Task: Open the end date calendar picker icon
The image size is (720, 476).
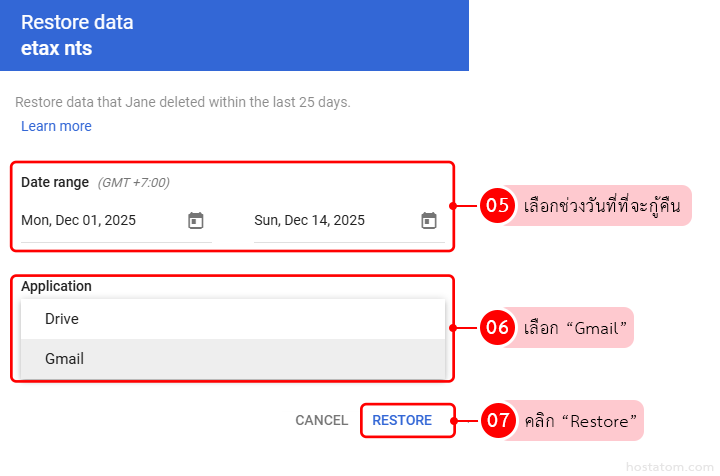Action: click(429, 221)
